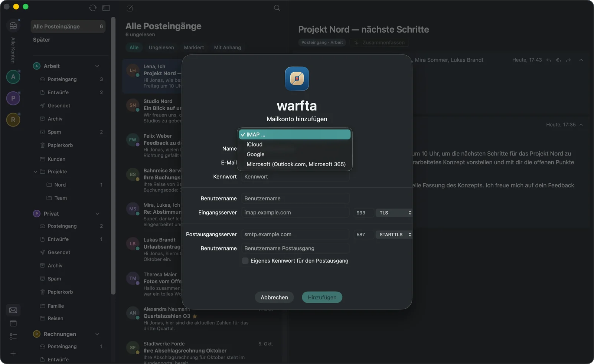Select the Rechnungen account avatar R in rail
This screenshot has width=594, height=364.
pyautogui.click(x=13, y=120)
